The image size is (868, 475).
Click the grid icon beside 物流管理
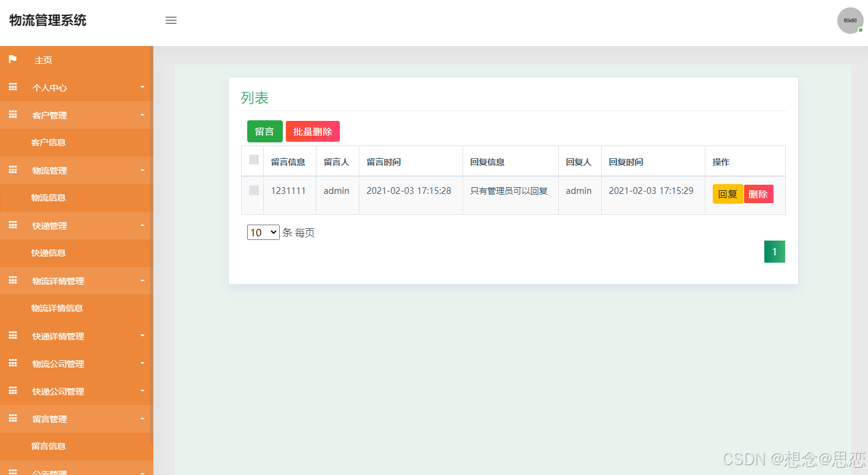(x=13, y=170)
